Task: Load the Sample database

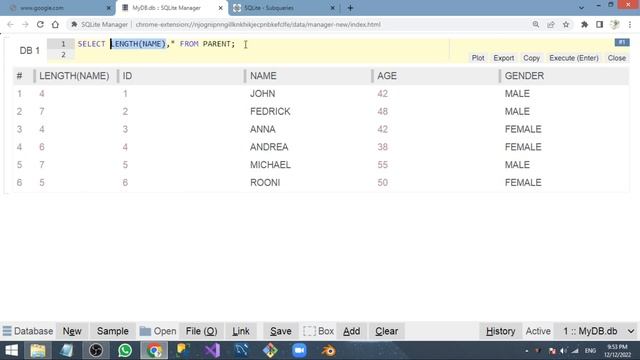Action: (x=113, y=331)
